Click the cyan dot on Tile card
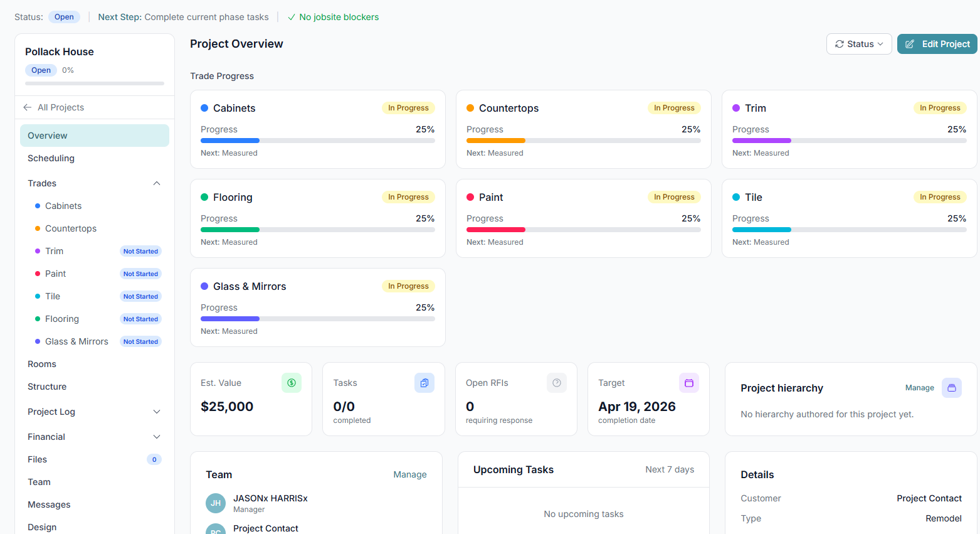 click(736, 197)
